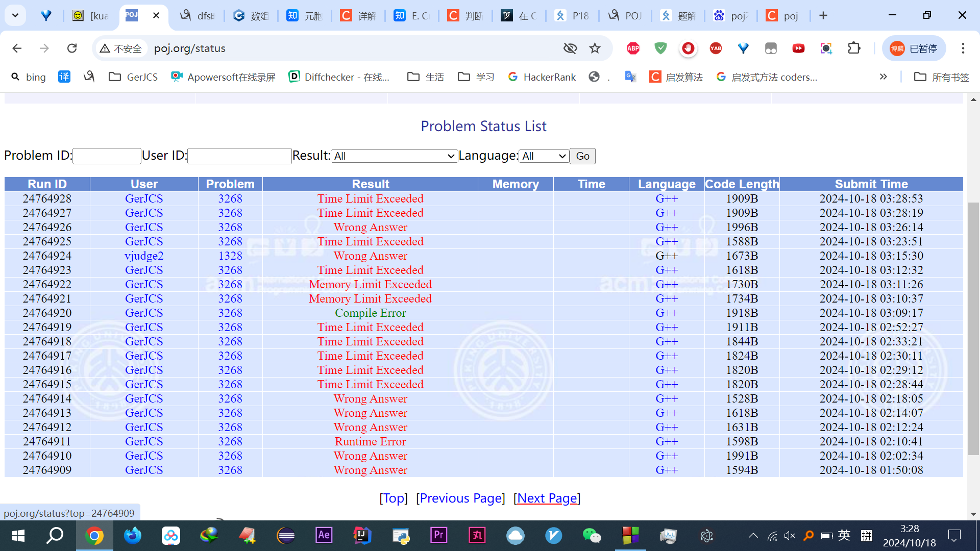Follow the Next Page link

pos(547,498)
